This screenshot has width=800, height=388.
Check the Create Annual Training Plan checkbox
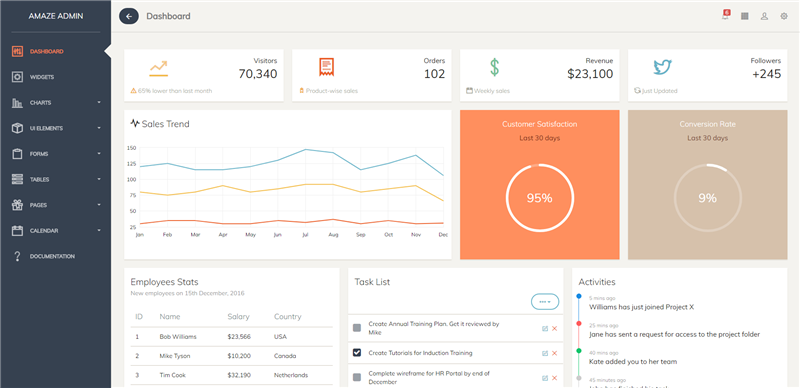(357, 328)
